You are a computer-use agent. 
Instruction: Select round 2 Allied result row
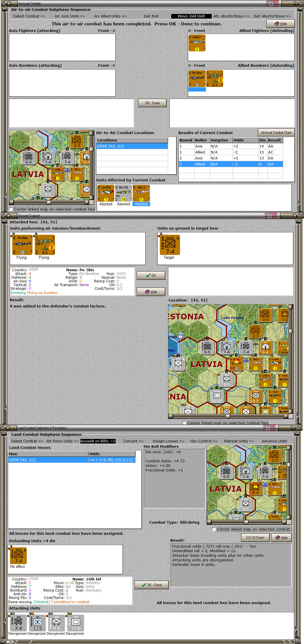[x=231, y=164]
